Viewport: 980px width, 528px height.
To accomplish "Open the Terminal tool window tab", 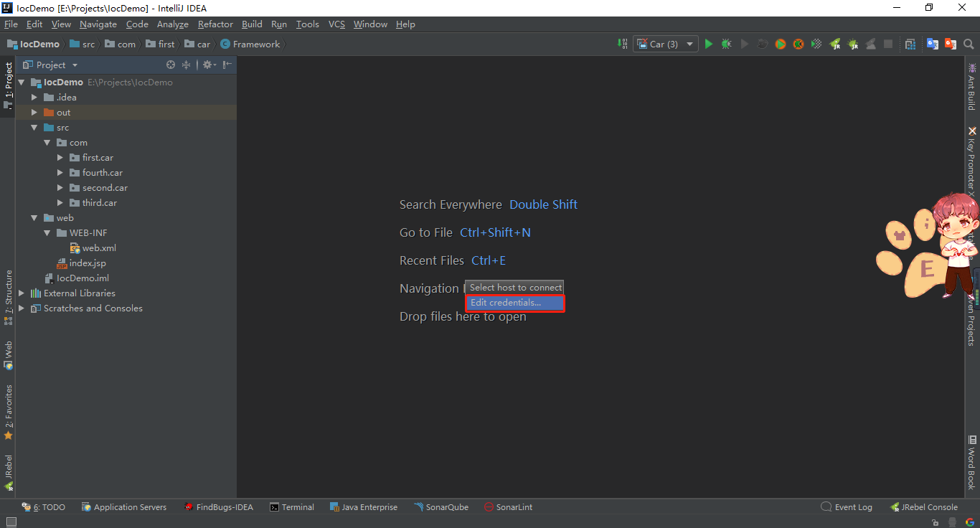I will coord(292,507).
